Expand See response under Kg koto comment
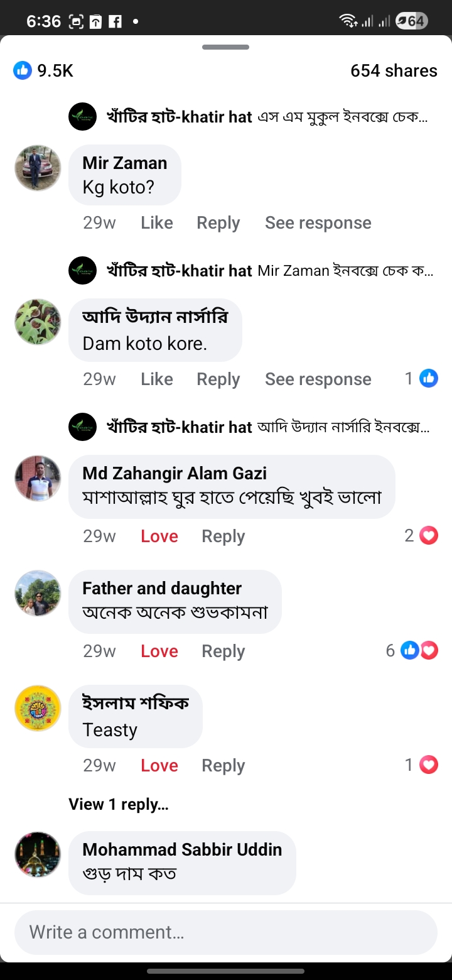Viewport: 452px width, 980px height. point(318,223)
